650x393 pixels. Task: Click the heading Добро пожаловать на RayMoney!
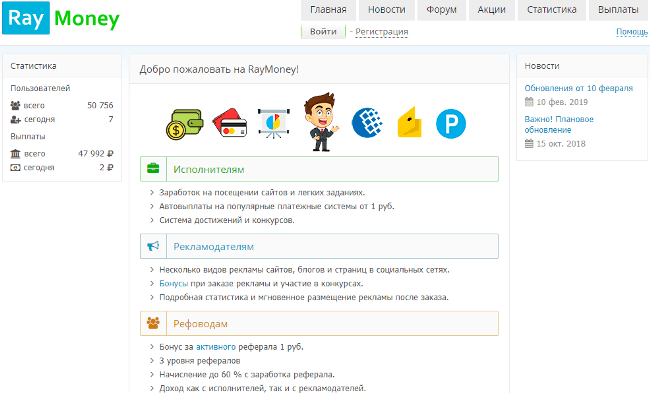tap(219, 69)
